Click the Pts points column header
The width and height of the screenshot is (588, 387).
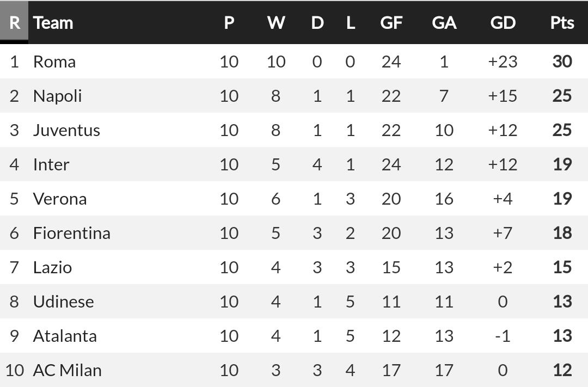[562, 23]
